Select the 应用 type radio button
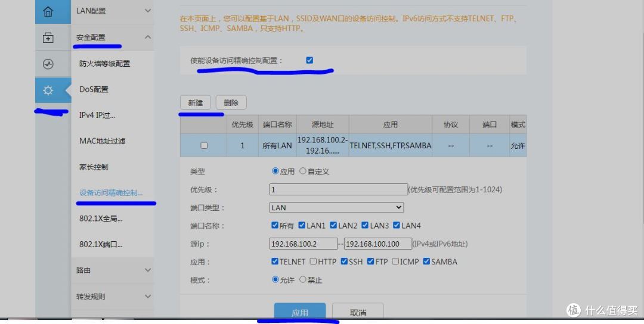This screenshot has height=324, width=644. click(275, 171)
